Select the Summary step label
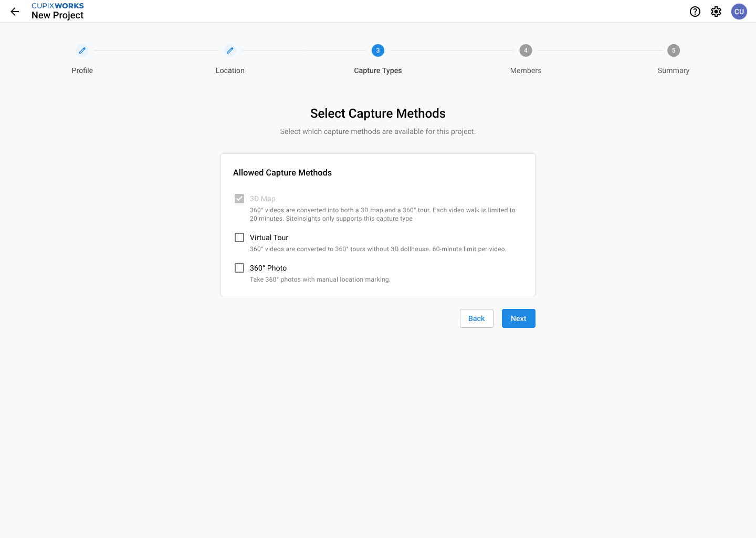Image resolution: width=756 pixels, height=538 pixels. point(674,70)
